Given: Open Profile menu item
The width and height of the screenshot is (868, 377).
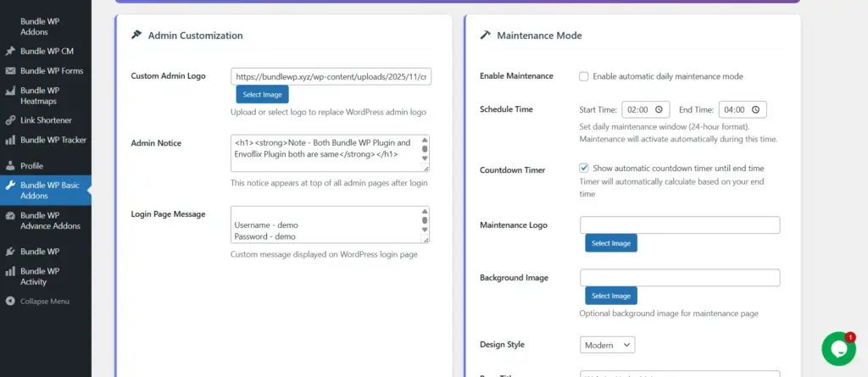Looking at the screenshot, I should pos(46,165).
